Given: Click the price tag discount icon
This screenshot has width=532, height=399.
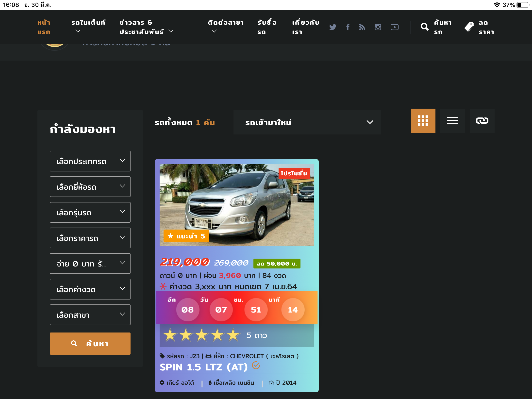Looking at the screenshot, I should point(469,27).
